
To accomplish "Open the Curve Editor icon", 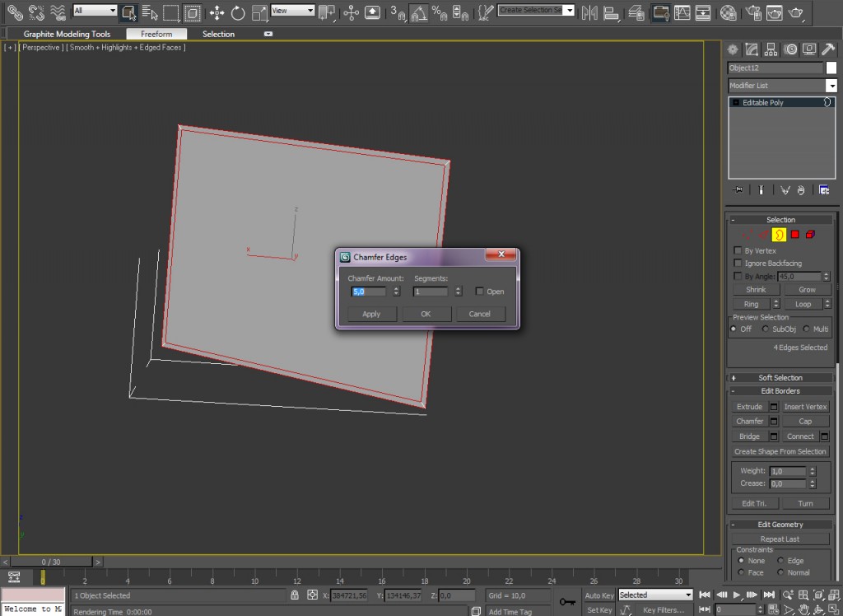I will point(682,12).
